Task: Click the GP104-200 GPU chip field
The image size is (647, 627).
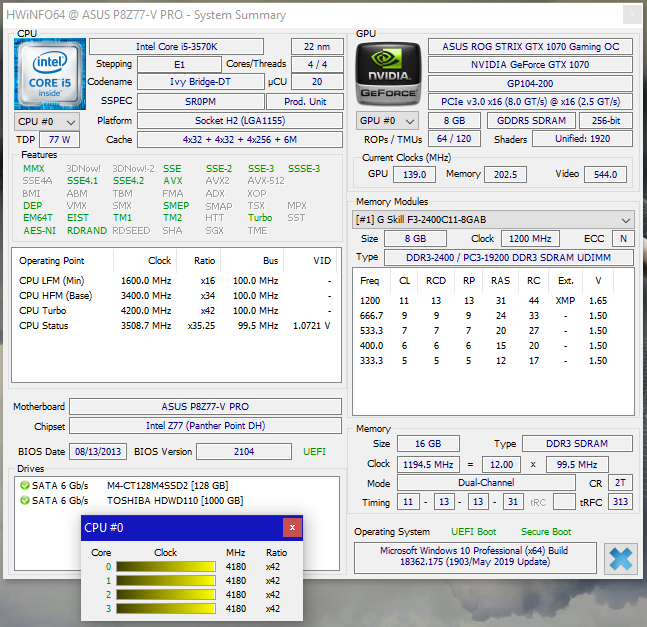Action: (530, 84)
